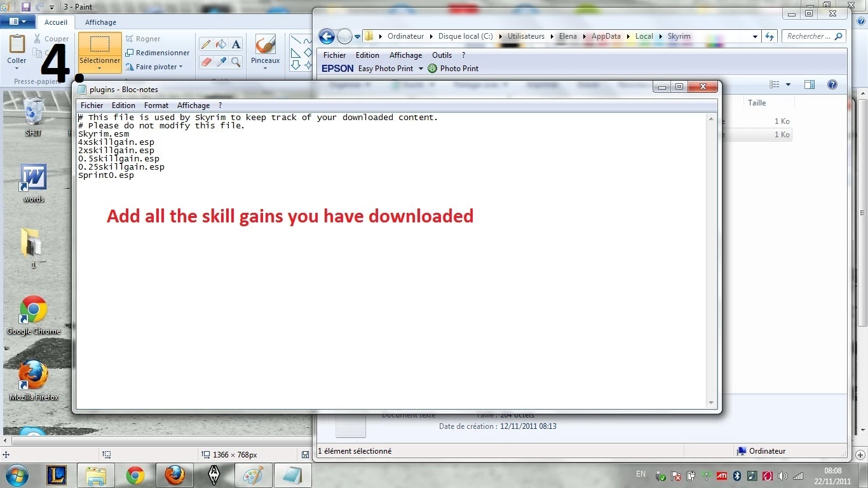This screenshot has height=488, width=868.
Task: Open League of Legends from the taskbar
Action: pyautogui.click(x=57, y=475)
